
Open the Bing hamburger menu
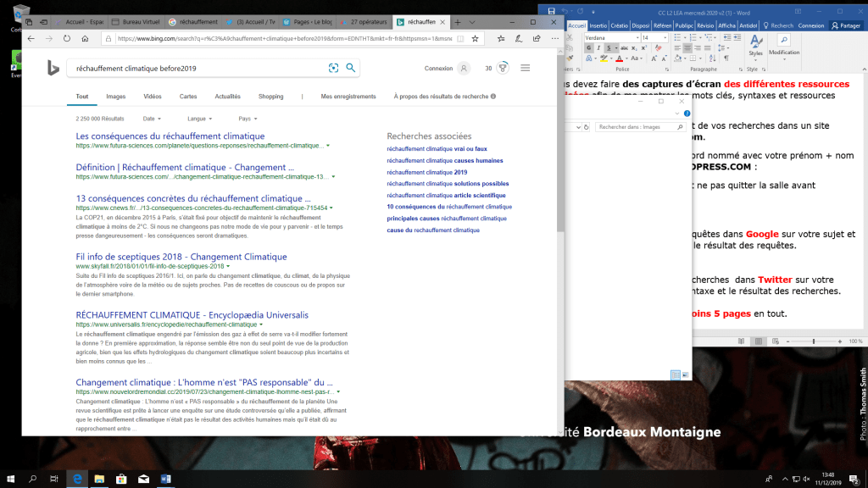tap(526, 68)
